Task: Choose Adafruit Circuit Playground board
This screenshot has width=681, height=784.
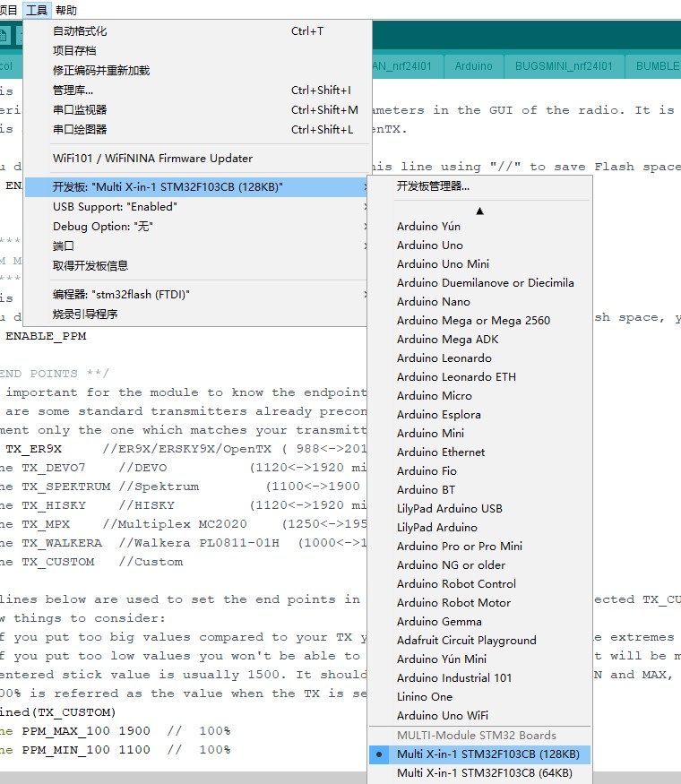Action: tap(480, 641)
